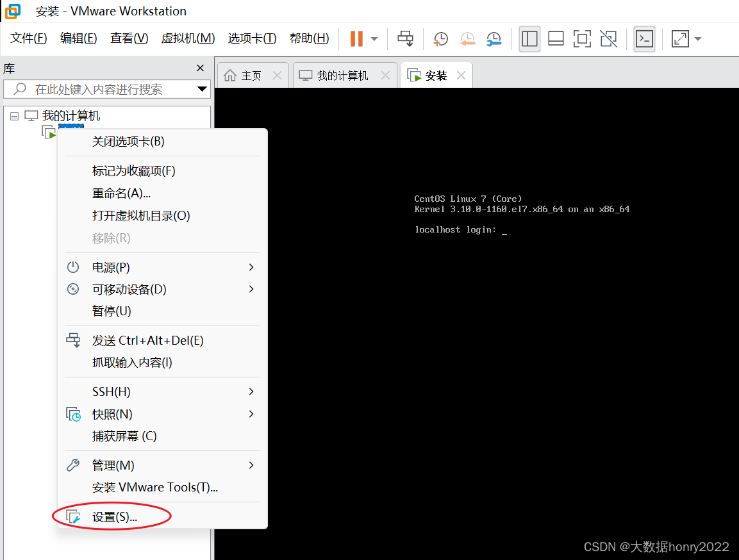The width and height of the screenshot is (739, 560).
Task: Choose 暂停(U) from context menu
Action: pos(162,311)
